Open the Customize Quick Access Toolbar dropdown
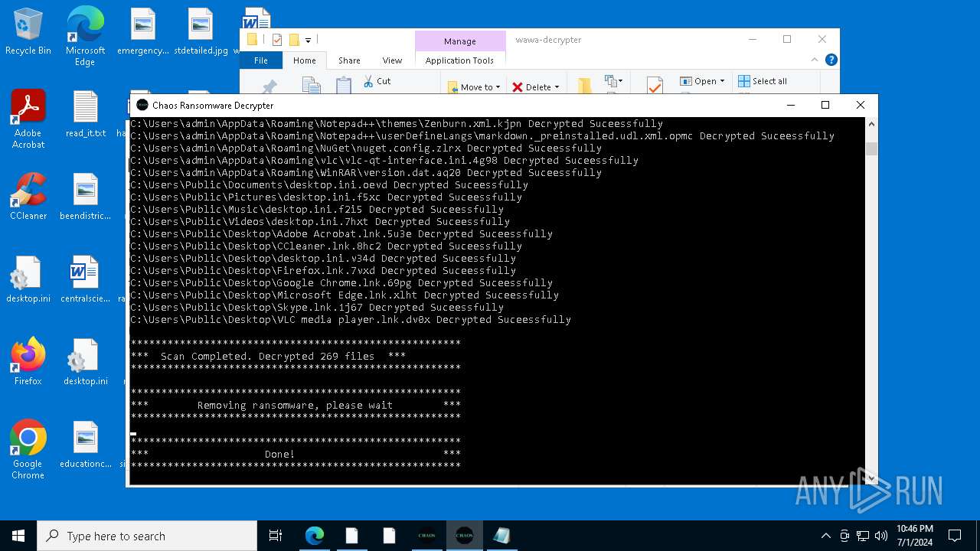980x551 pixels. (x=309, y=40)
